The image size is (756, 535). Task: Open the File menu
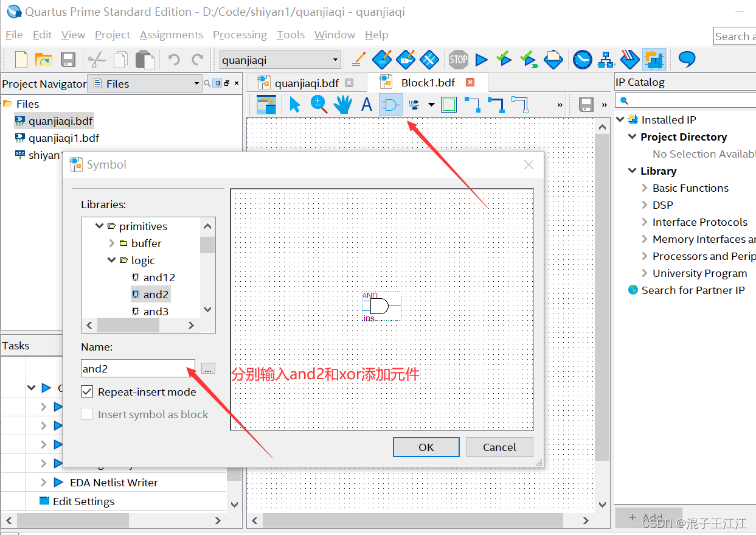[x=14, y=35]
